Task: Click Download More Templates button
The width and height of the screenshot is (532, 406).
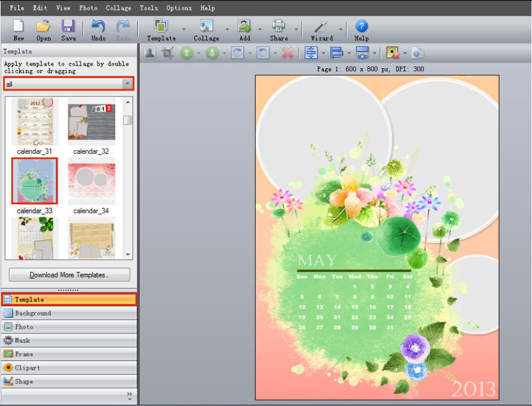Action: tap(70, 275)
